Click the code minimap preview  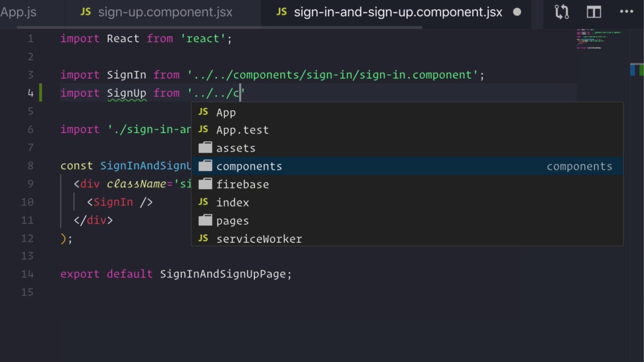pos(599,39)
